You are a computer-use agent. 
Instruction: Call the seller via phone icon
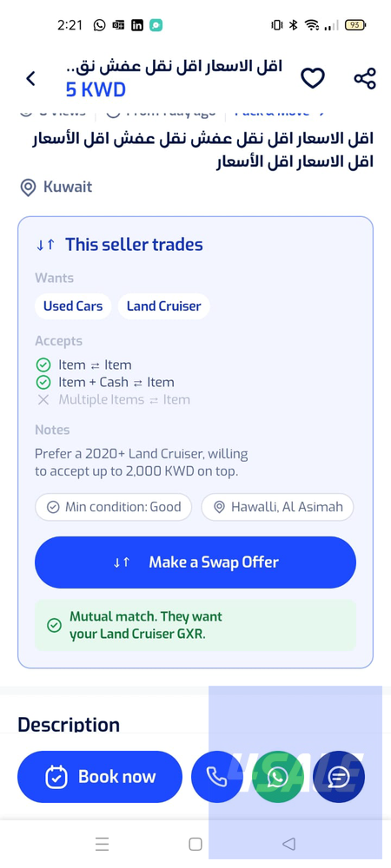(x=216, y=777)
